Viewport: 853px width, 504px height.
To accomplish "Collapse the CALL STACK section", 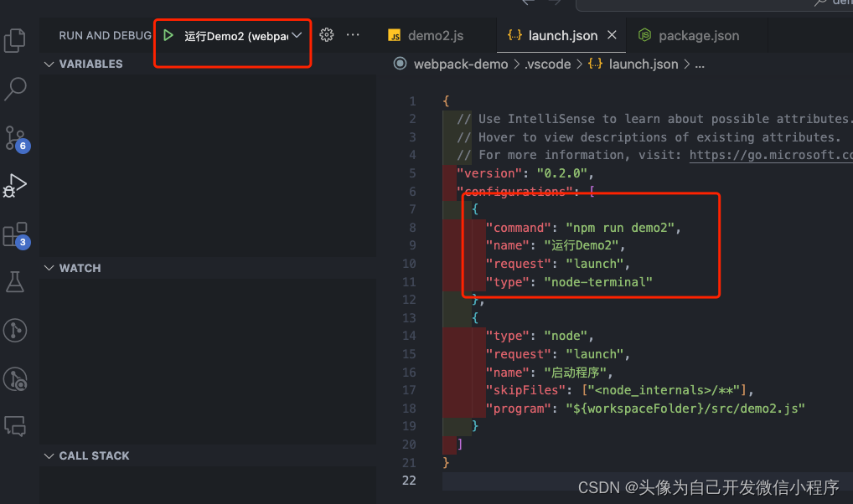I will 49,455.
